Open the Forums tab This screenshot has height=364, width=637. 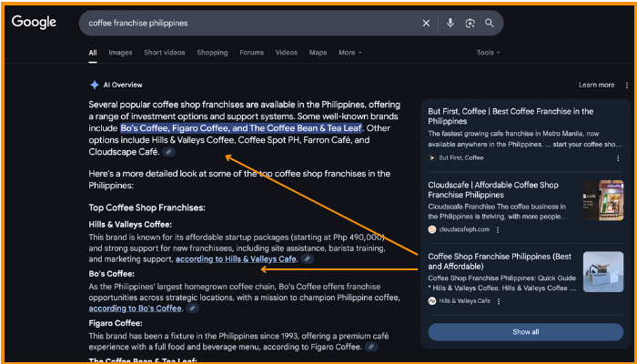coord(251,53)
